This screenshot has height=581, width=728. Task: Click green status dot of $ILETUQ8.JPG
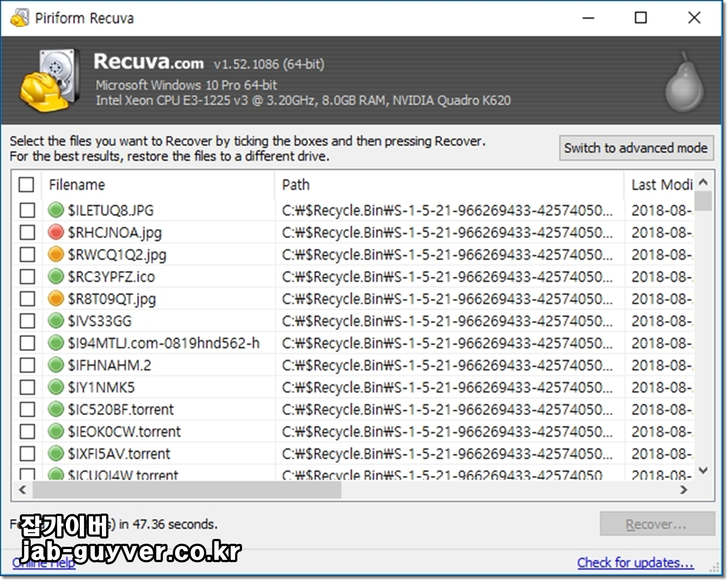coord(56,210)
